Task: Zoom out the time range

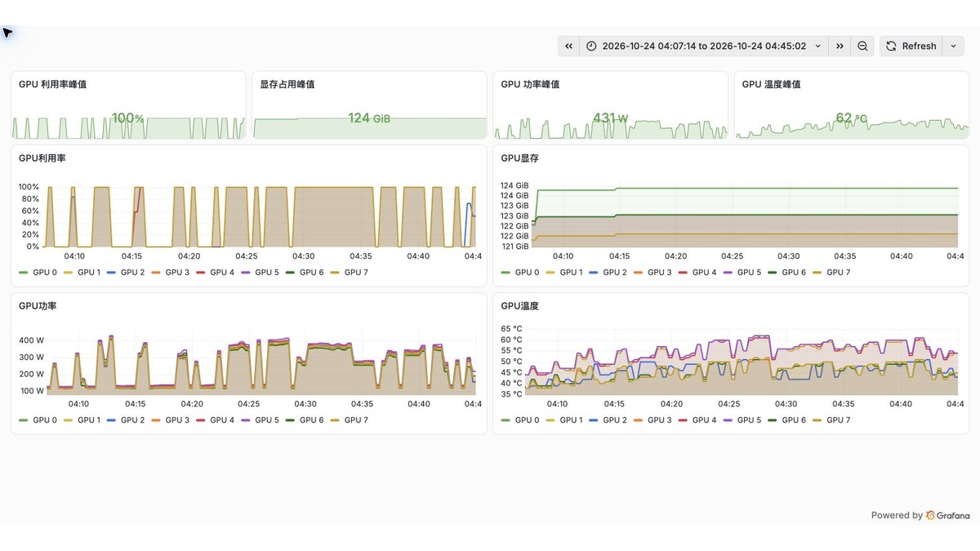Action: (862, 47)
